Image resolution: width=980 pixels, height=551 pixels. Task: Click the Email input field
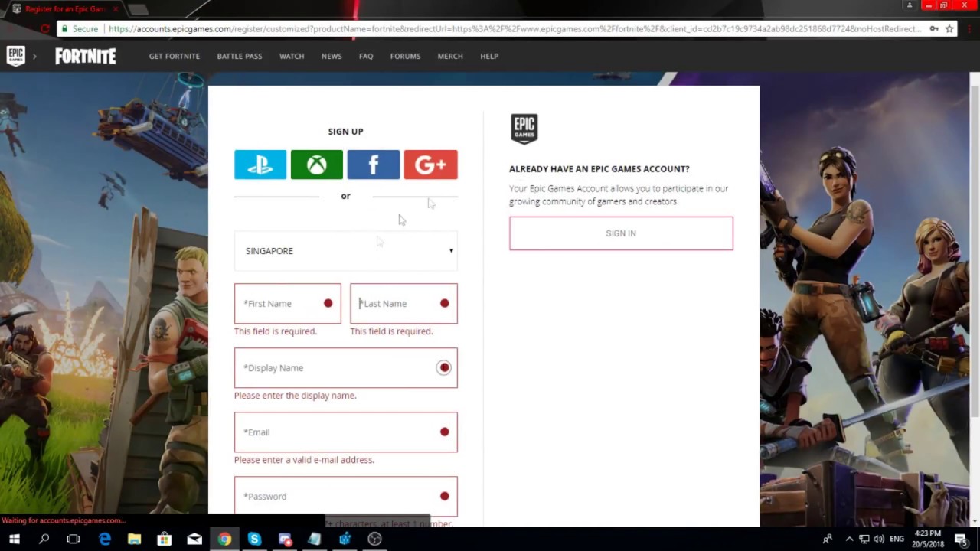[346, 432]
